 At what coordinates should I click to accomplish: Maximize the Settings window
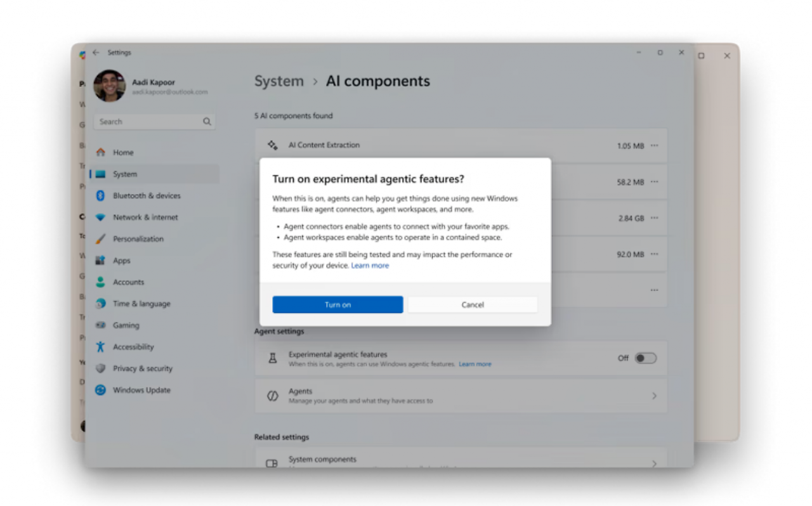[660, 53]
